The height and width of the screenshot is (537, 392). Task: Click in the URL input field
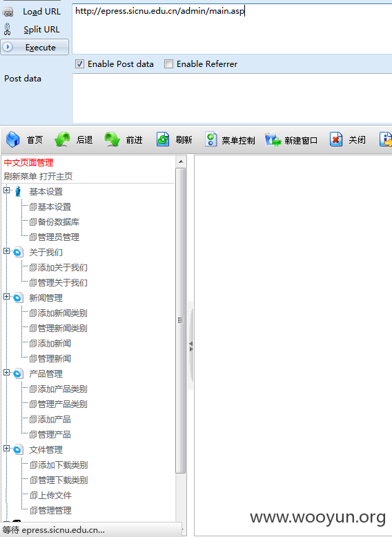click(232, 29)
